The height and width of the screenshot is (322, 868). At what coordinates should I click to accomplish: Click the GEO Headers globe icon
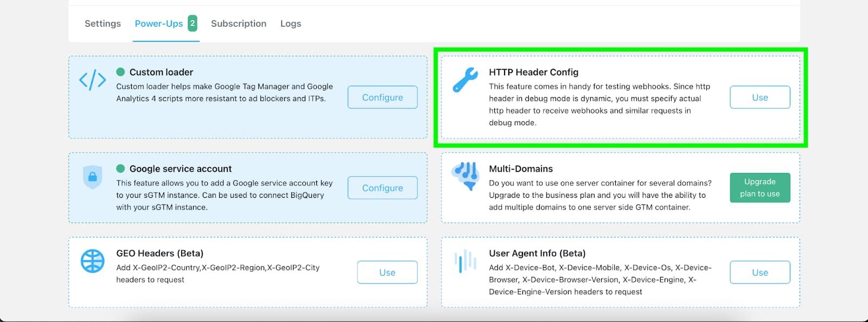[93, 261]
